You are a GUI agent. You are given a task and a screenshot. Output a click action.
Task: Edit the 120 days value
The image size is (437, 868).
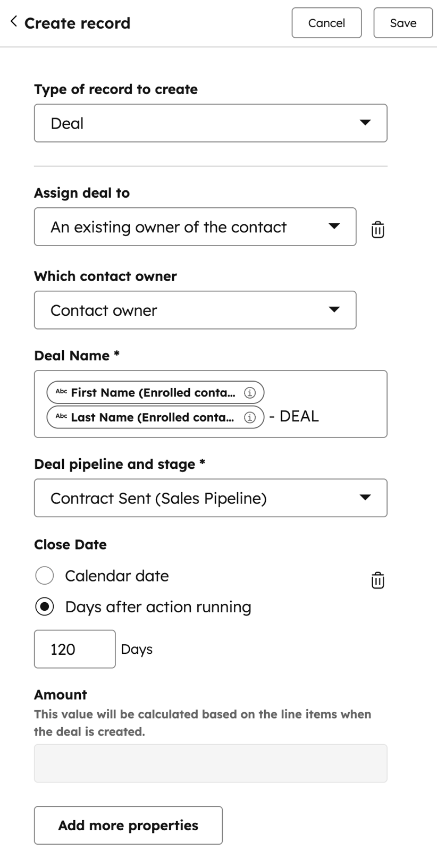pos(74,648)
